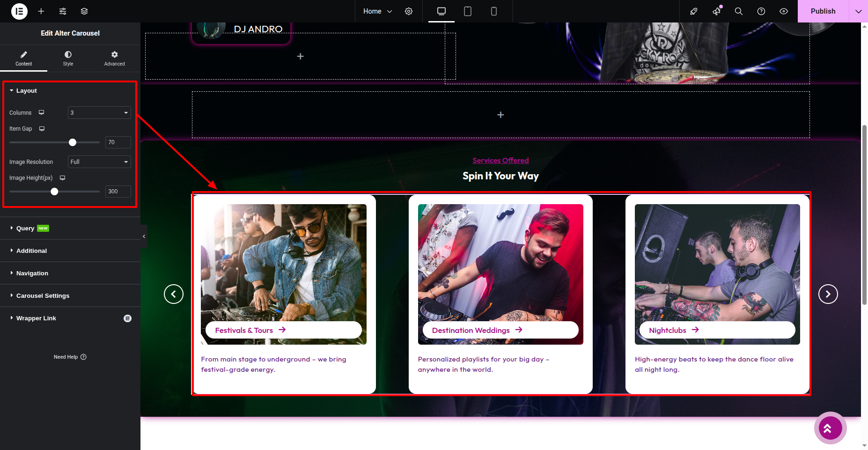
Task: Open the Columns dropdown
Action: 99,113
